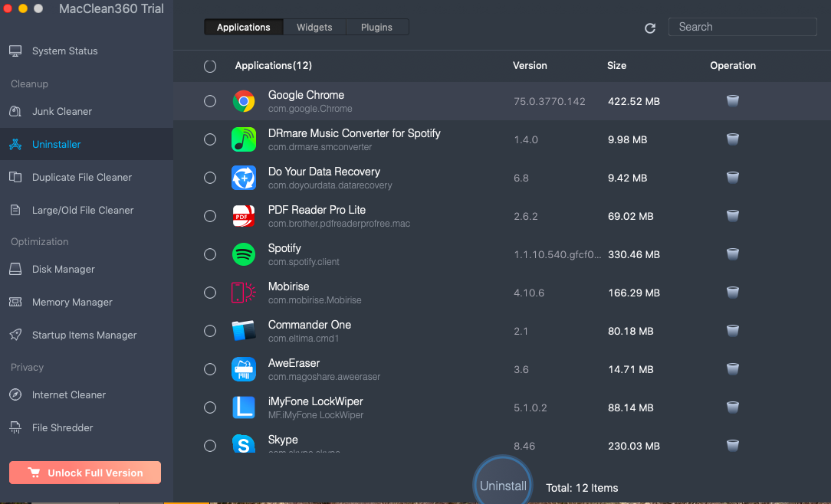
Task: Click the 75.0.3770.142 version value
Action: pyautogui.click(x=550, y=101)
